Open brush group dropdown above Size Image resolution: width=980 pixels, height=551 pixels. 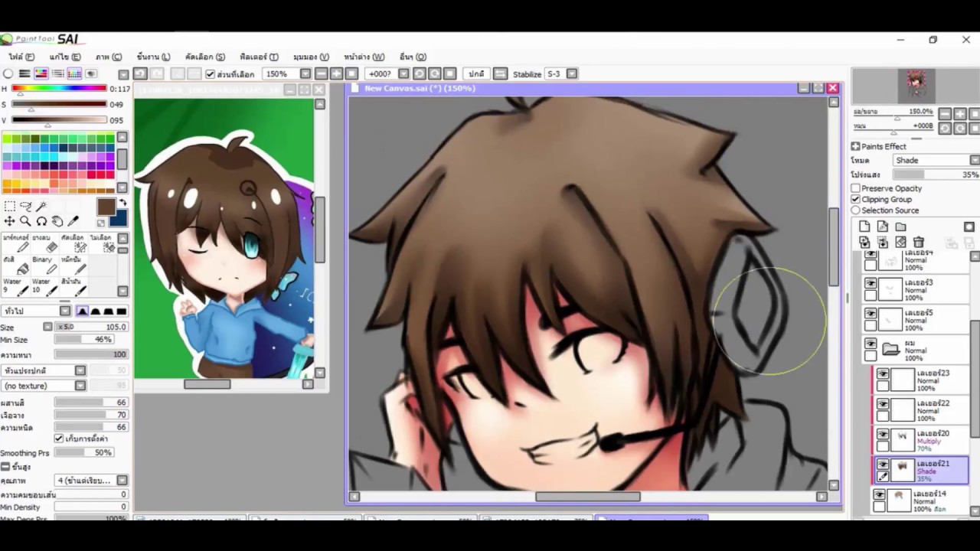point(65,311)
